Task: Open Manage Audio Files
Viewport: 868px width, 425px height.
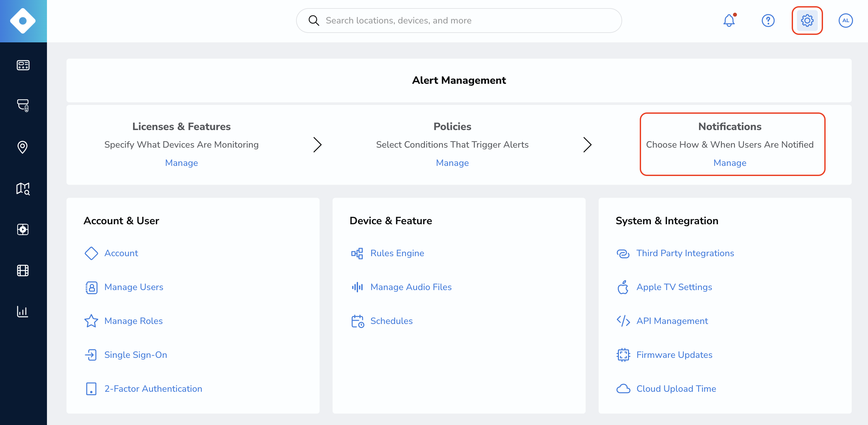Action: point(411,287)
